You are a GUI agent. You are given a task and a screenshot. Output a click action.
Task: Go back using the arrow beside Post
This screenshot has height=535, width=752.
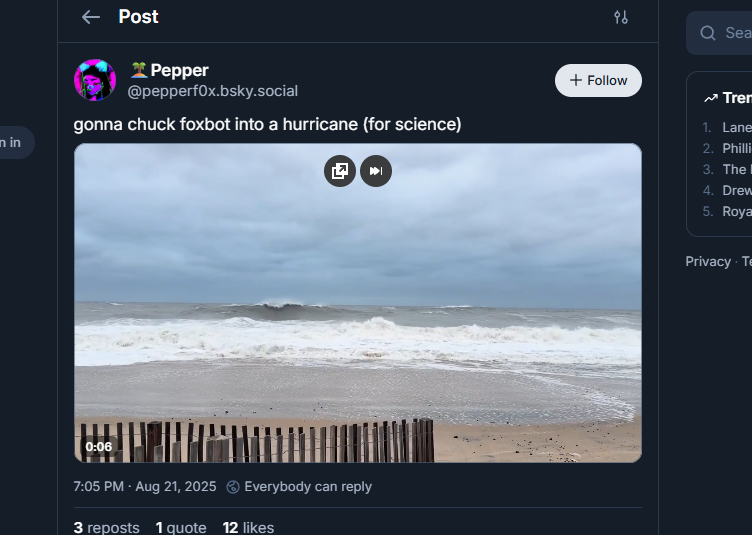[91, 17]
